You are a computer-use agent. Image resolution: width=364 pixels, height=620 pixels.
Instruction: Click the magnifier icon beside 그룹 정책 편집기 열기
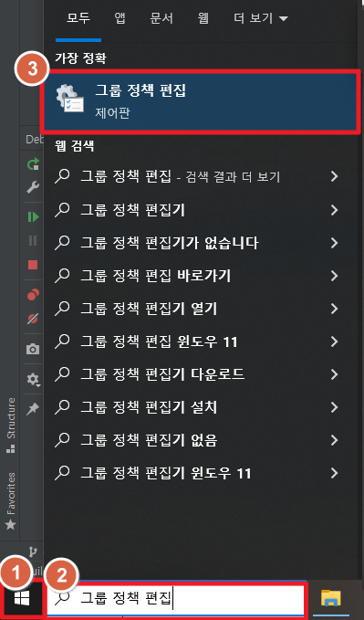[x=62, y=309]
